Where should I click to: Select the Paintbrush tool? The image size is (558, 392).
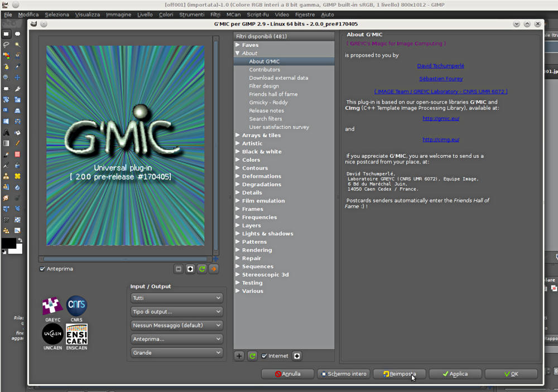[x=6, y=154]
